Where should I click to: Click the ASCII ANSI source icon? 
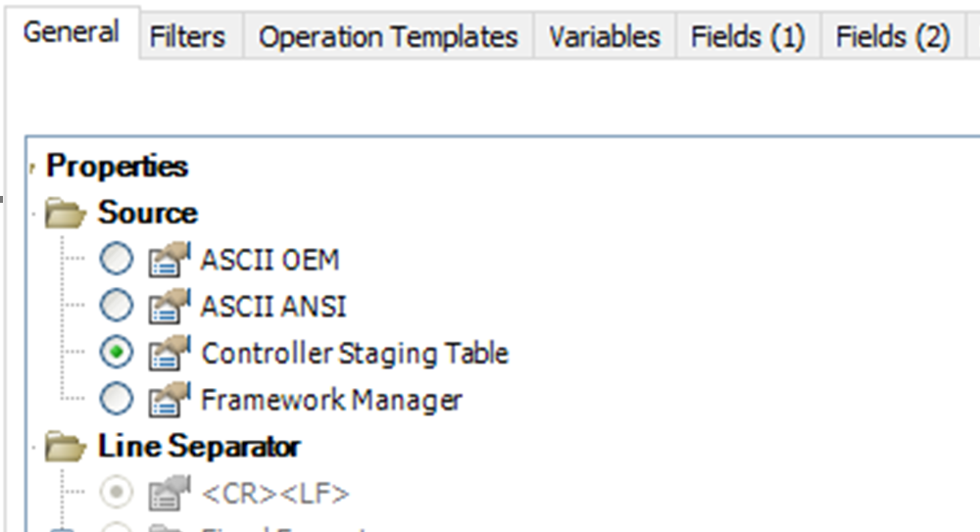[169, 307]
